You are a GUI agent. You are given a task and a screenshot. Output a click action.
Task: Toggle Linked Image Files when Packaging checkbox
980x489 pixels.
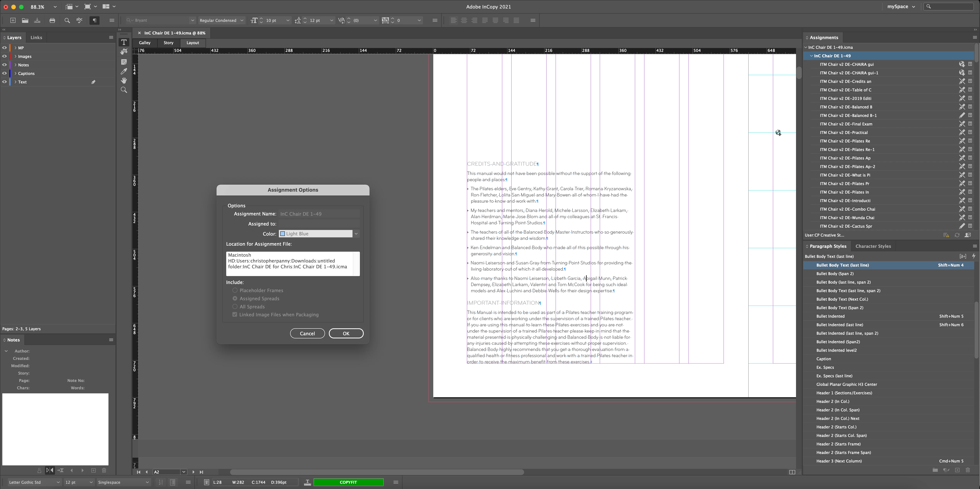235,314
